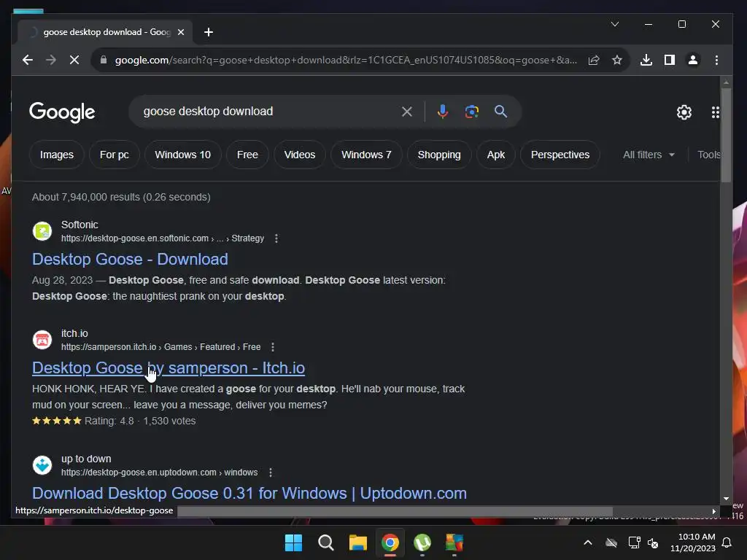Switch to Videos results
The image size is (747, 560).
tap(300, 155)
